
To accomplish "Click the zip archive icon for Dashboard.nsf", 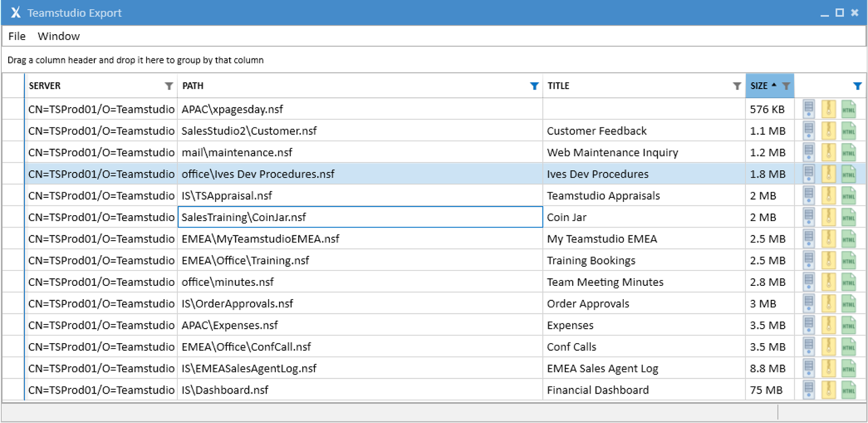I will pyautogui.click(x=828, y=390).
